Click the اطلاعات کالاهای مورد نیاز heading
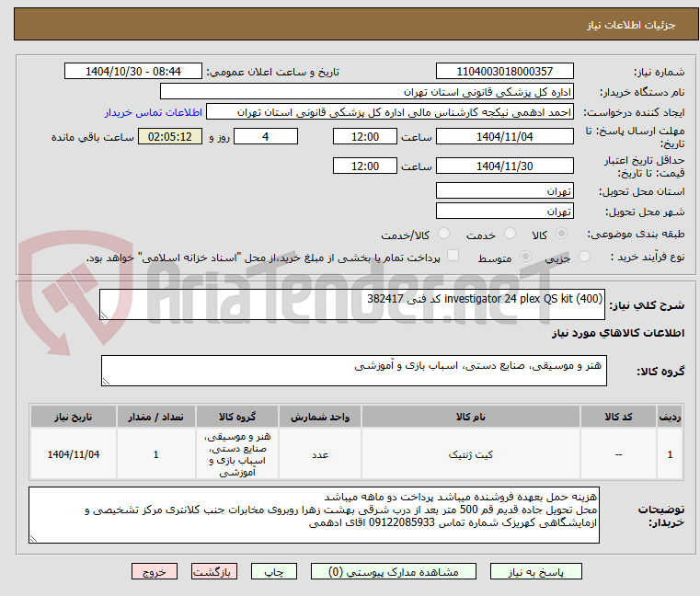 (x=618, y=333)
